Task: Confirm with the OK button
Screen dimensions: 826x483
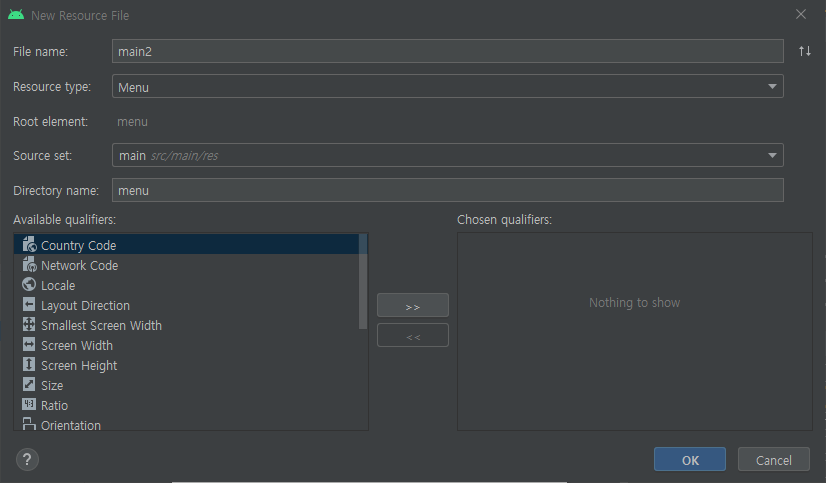Action: pyautogui.click(x=690, y=460)
